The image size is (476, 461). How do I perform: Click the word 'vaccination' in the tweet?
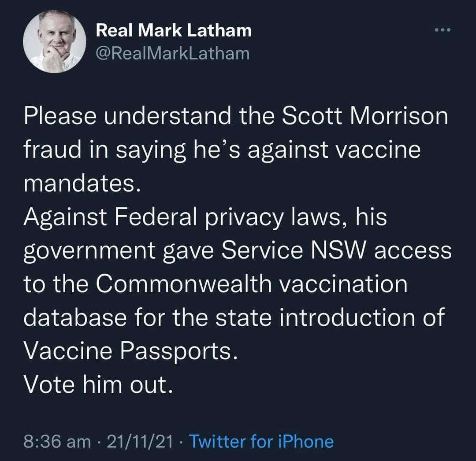(x=343, y=284)
